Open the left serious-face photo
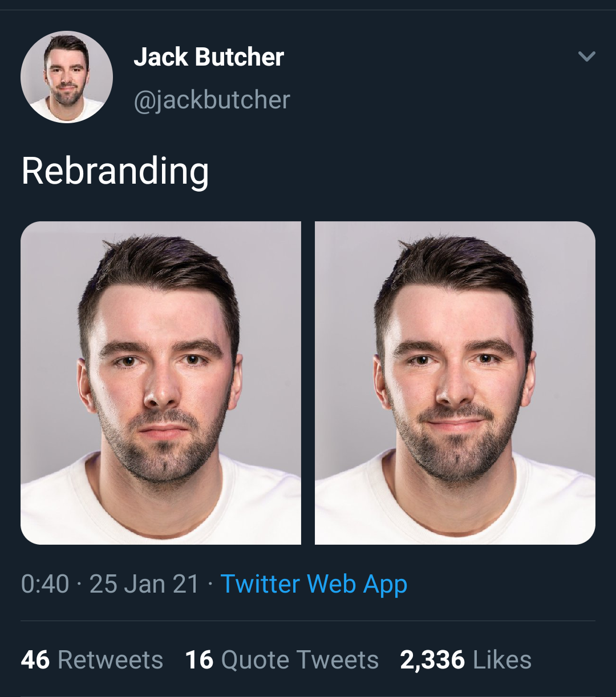 (x=161, y=383)
